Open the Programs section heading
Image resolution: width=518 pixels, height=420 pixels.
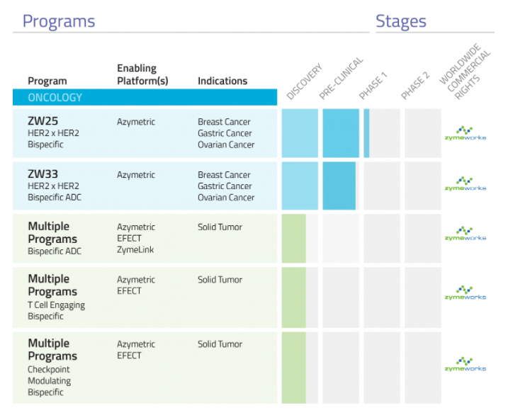point(59,21)
